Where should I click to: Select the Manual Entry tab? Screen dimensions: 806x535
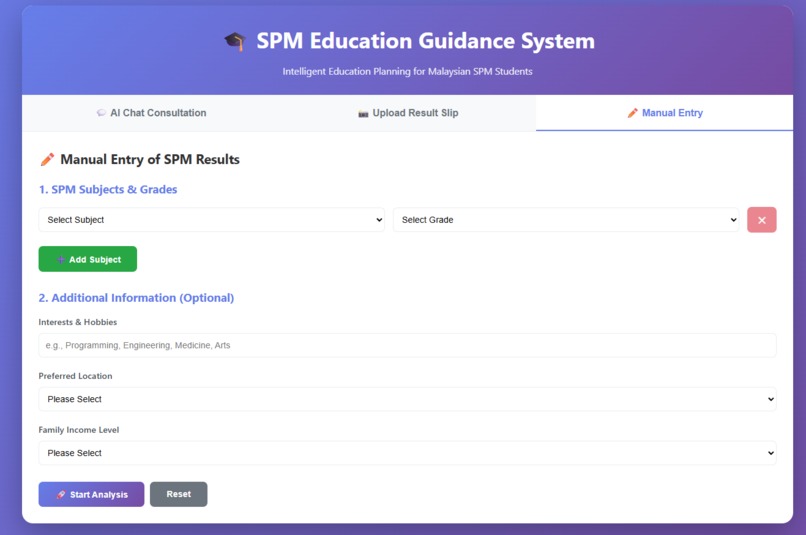coord(664,113)
